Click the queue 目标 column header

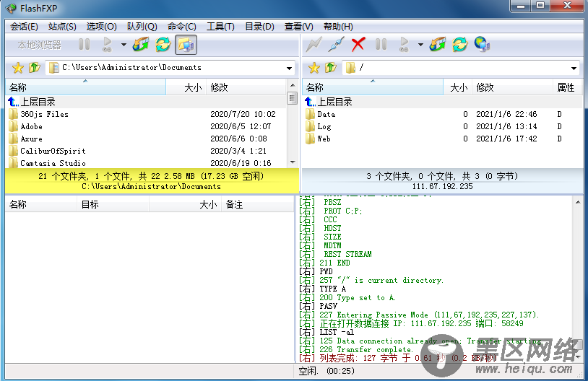113,204
